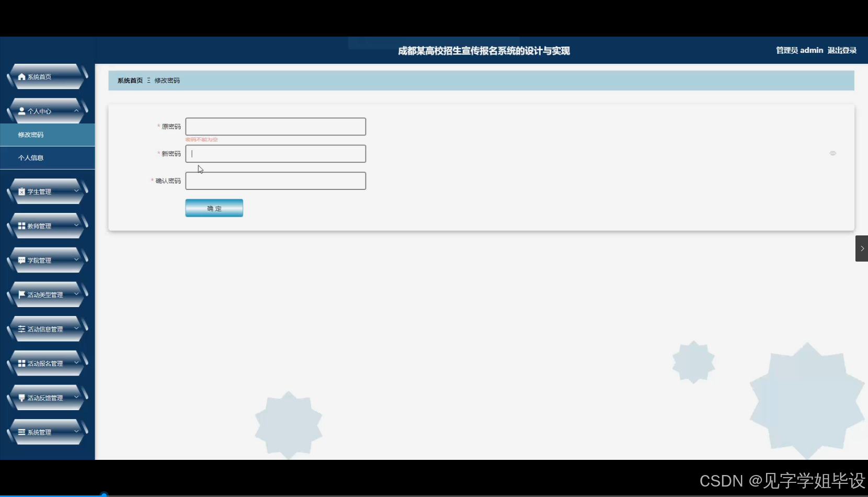Focus the 原密码 input field
Screen dimensions: 868x497
[276, 127]
